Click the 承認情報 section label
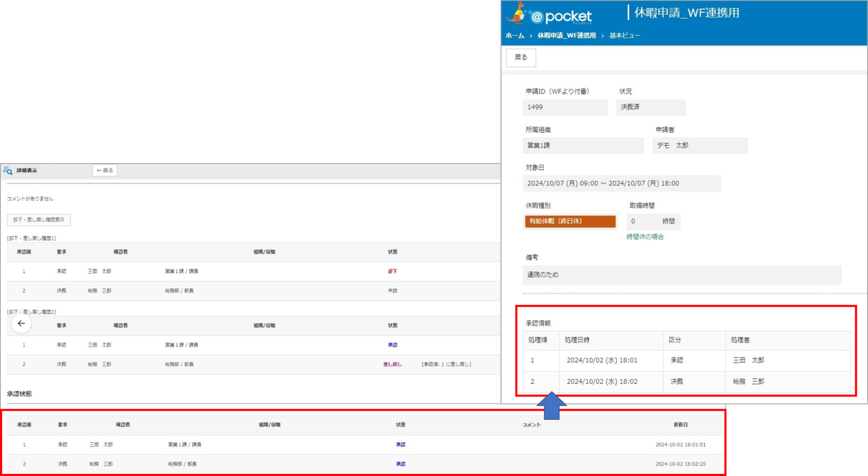The width and height of the screenshot is (868, 476). (538, 323)
